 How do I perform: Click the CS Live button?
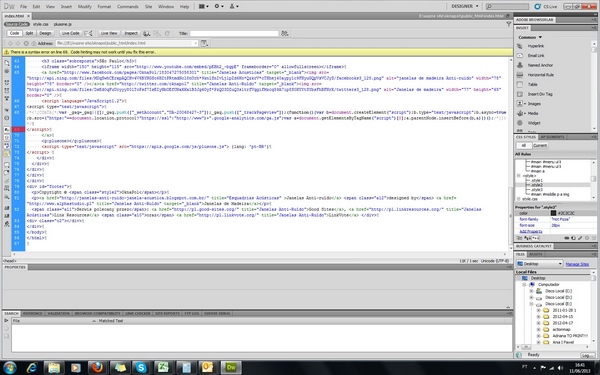546,6
